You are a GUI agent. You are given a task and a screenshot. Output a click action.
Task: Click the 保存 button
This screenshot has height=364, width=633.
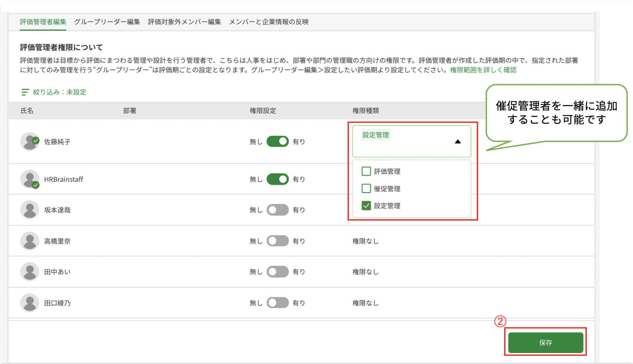tap(545, 343)
